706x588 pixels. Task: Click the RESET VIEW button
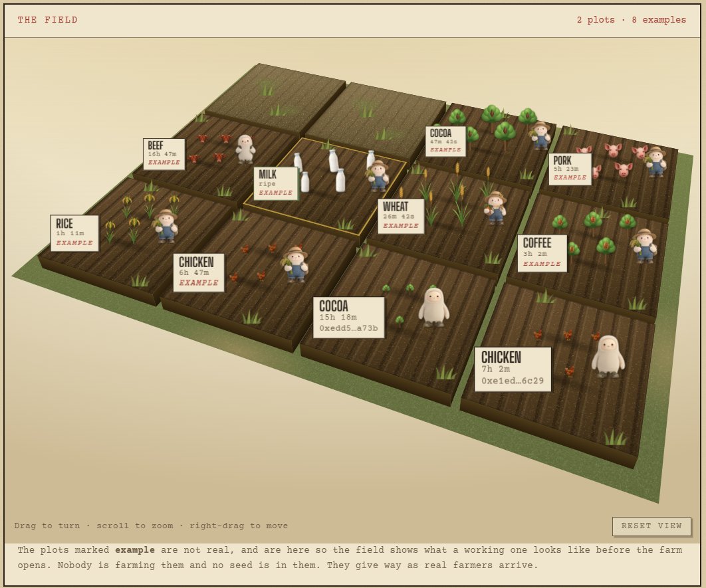(x=651, y=526)
